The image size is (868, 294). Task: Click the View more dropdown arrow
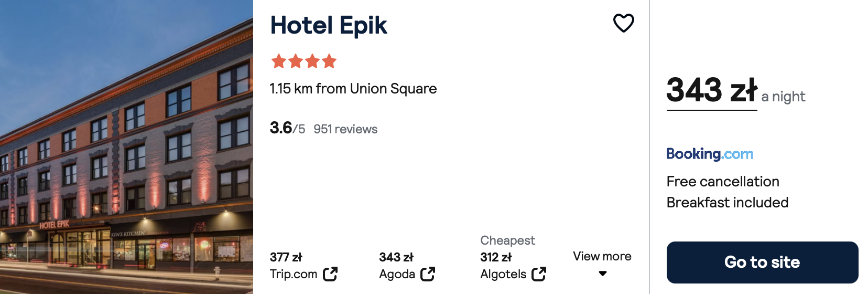pyautogui.click(x=603, y=274)
